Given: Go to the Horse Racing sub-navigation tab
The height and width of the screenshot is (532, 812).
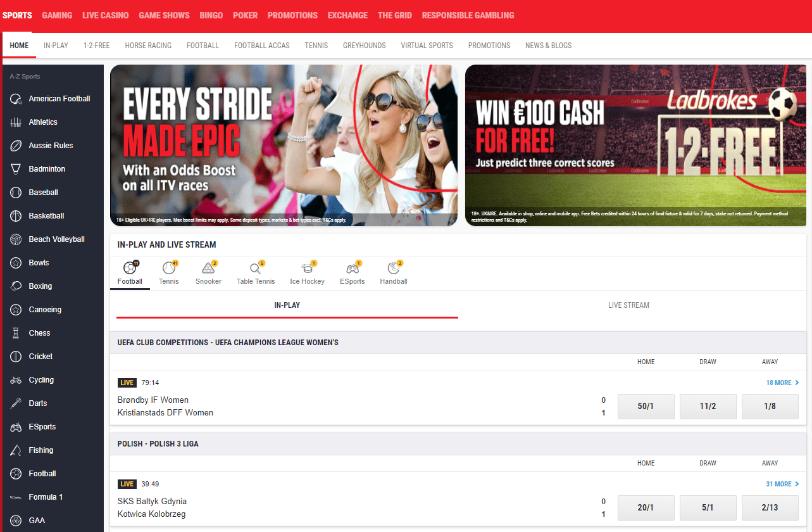Looking at the screenshot, I should coord(148,46).
